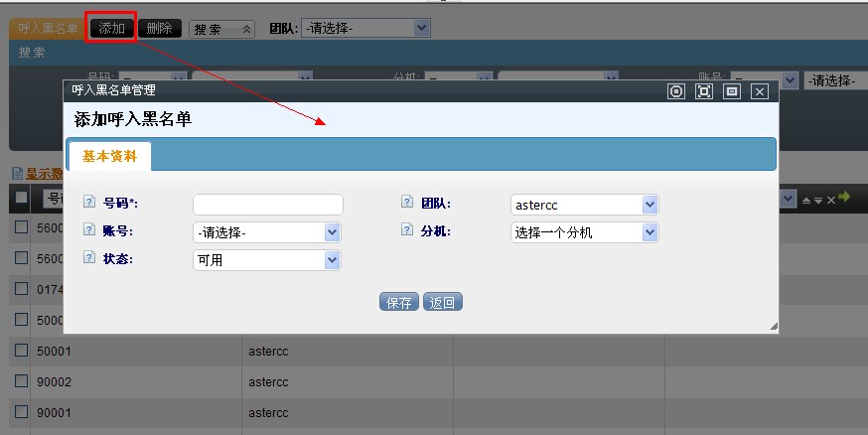Screen dimensions: 868x435
Task: Click the fullscreen icon in dialog titlebar
Action: [704, 91]
